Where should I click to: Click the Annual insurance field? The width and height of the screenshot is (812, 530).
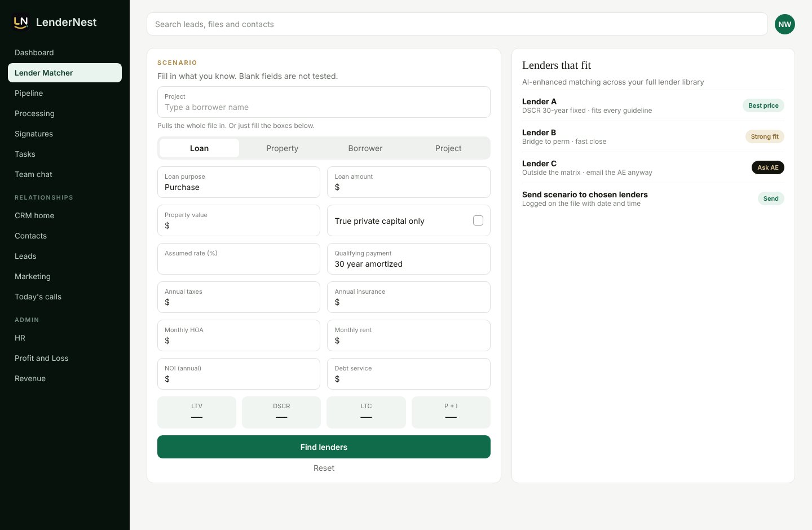409,297
